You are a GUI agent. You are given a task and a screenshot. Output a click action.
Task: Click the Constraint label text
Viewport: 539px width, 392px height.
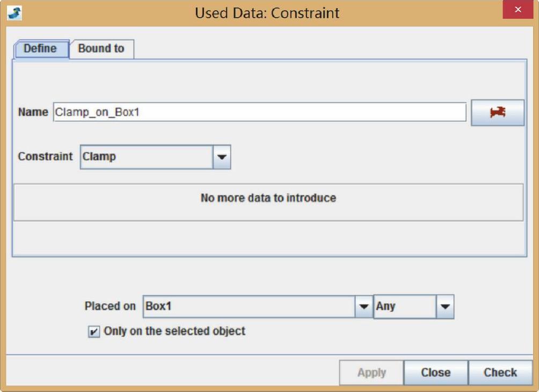(45, 157)
